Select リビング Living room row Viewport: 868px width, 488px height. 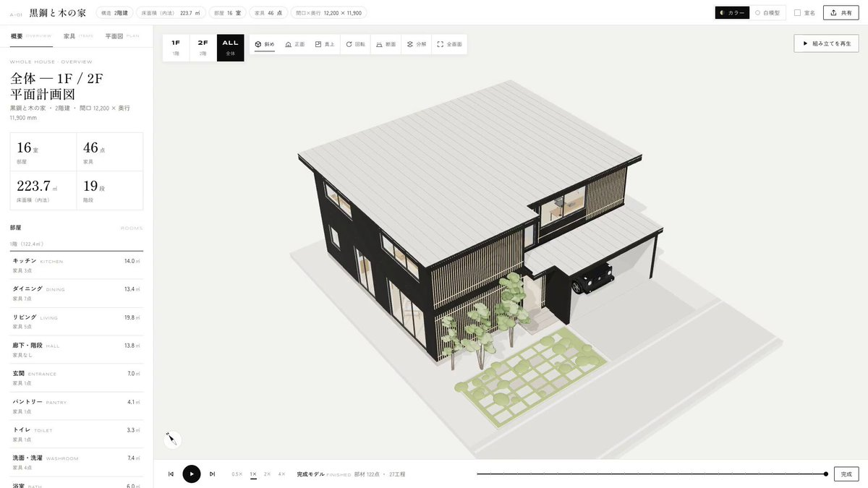click(x=77, y=322)
